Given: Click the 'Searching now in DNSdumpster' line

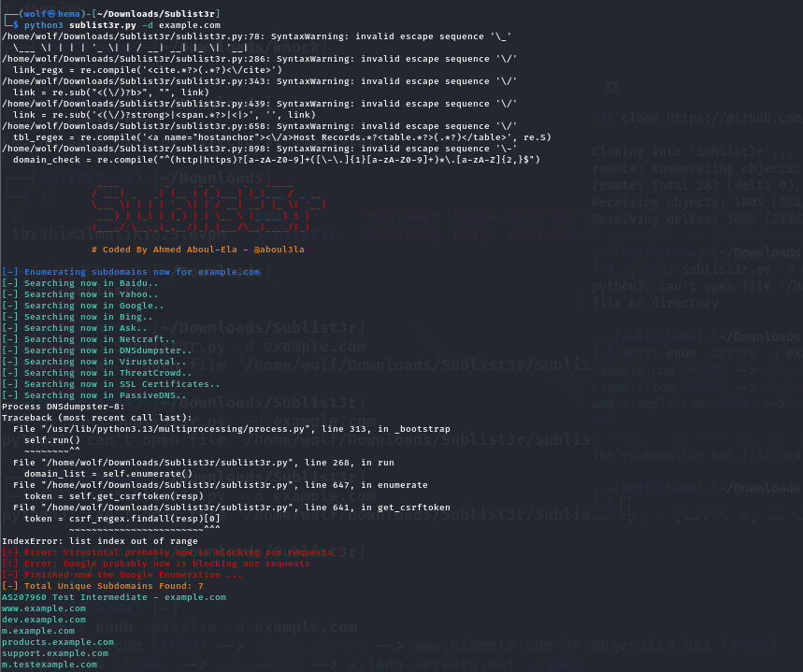Looking at the screenshot, I should [x=93, y=350].
